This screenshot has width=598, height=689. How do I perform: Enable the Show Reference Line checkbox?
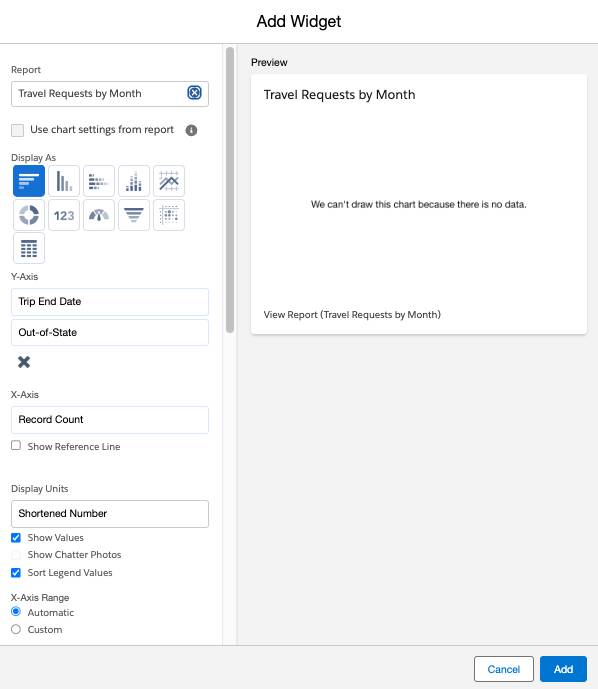pos(16,446)
